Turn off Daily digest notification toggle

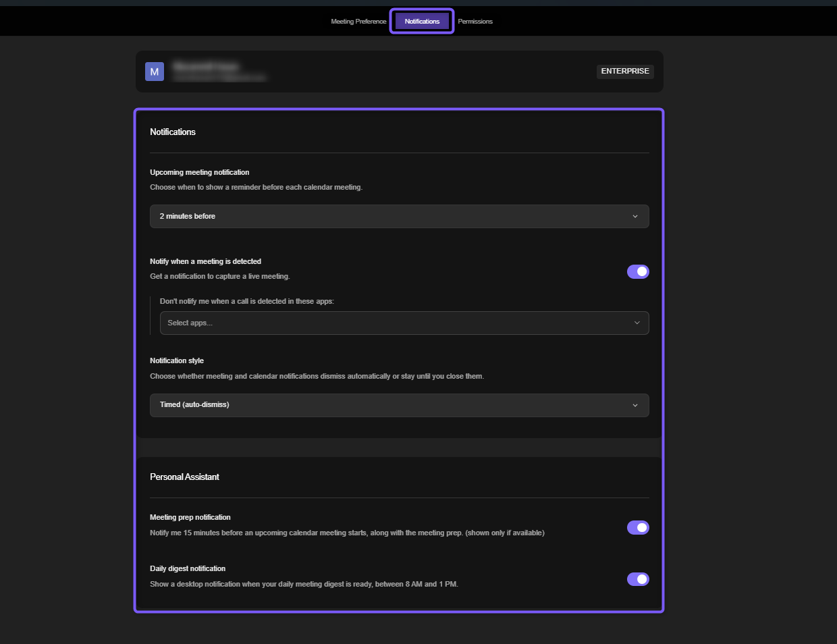click(638, 579)
